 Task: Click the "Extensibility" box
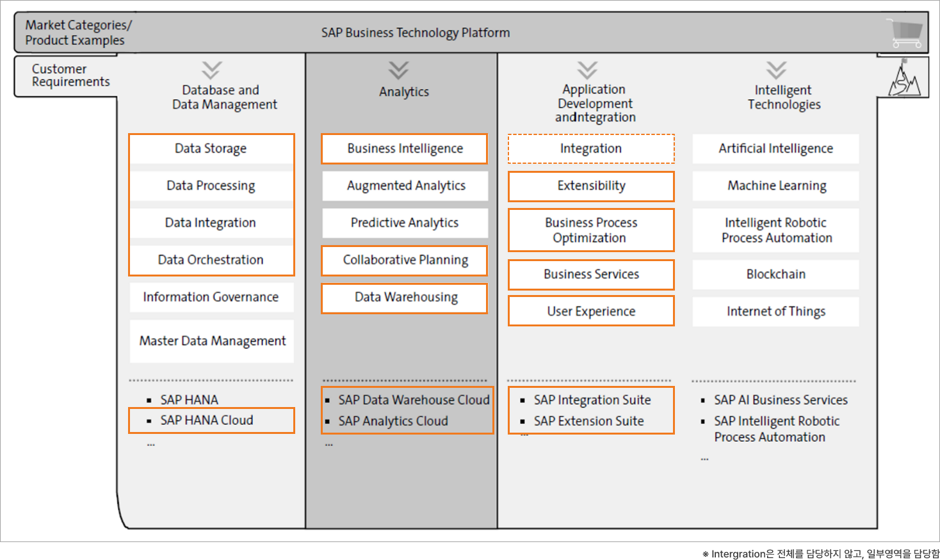click(x=591, y=186)
